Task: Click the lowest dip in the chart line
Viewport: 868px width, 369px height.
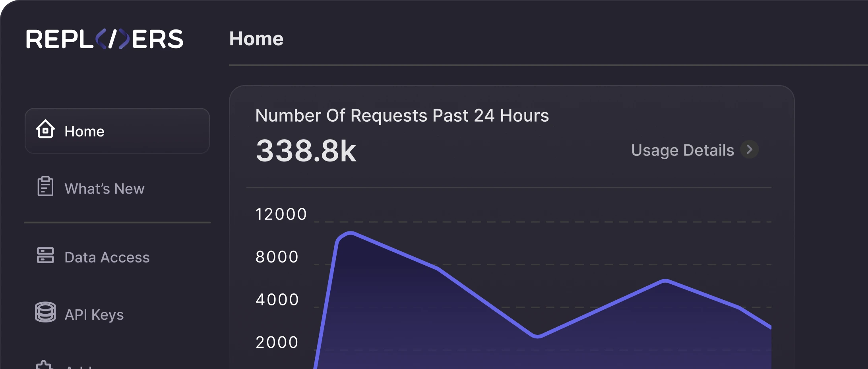Action: [537, 336]
